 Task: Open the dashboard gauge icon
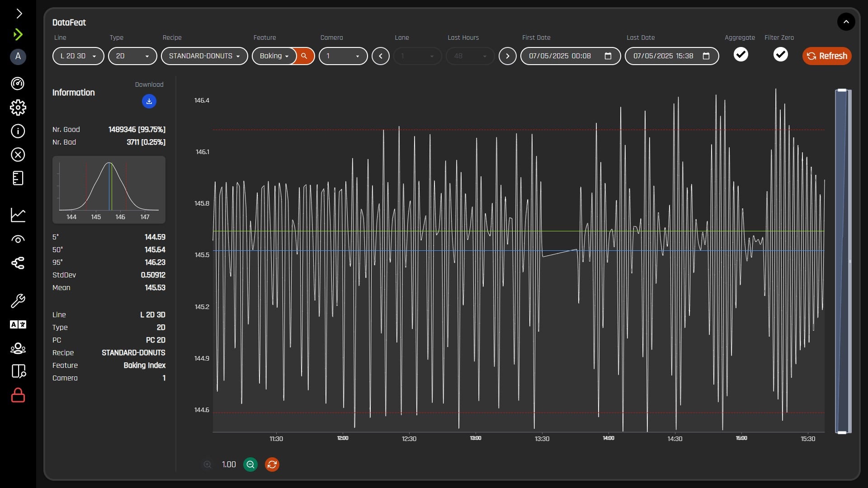point(18,84)
